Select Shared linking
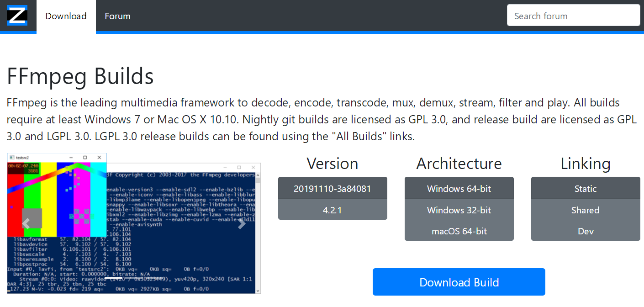The width and height of the screenshot is (644, 307). click(586, 210)
